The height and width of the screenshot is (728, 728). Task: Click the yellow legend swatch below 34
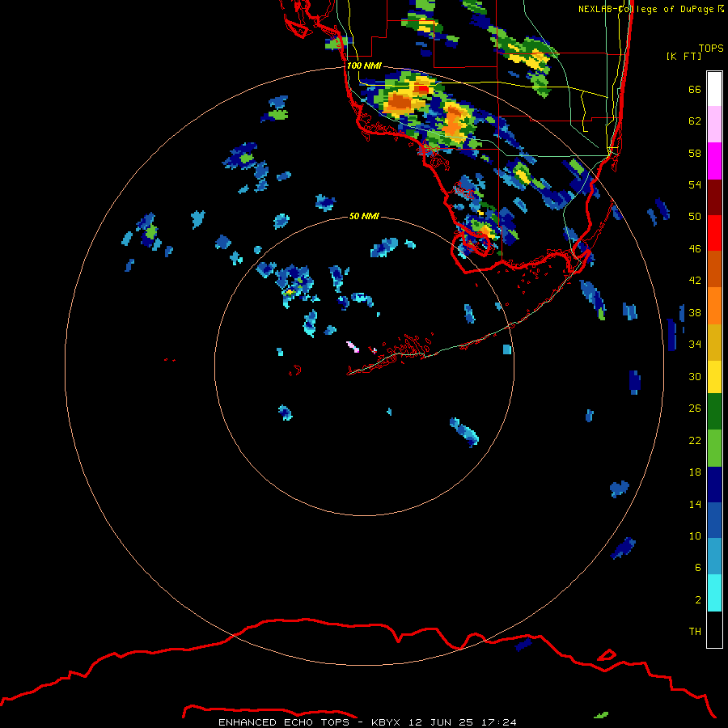coord(714,377)
